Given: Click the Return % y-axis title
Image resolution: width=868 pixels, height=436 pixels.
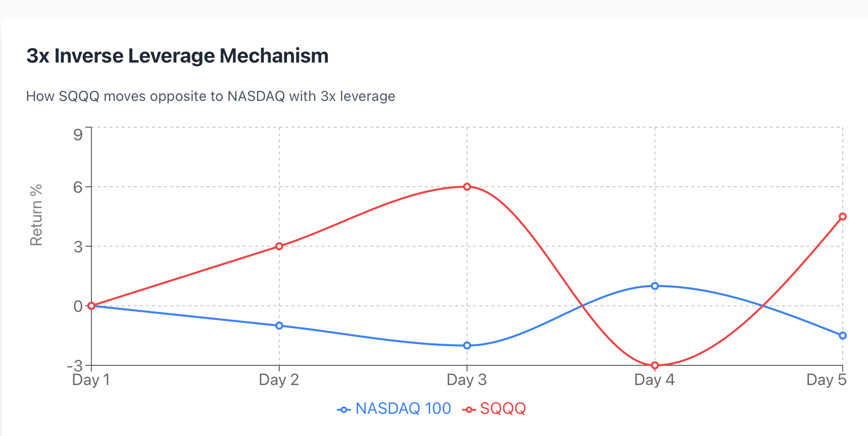Looking at the screenshot, I should point(36,215).
